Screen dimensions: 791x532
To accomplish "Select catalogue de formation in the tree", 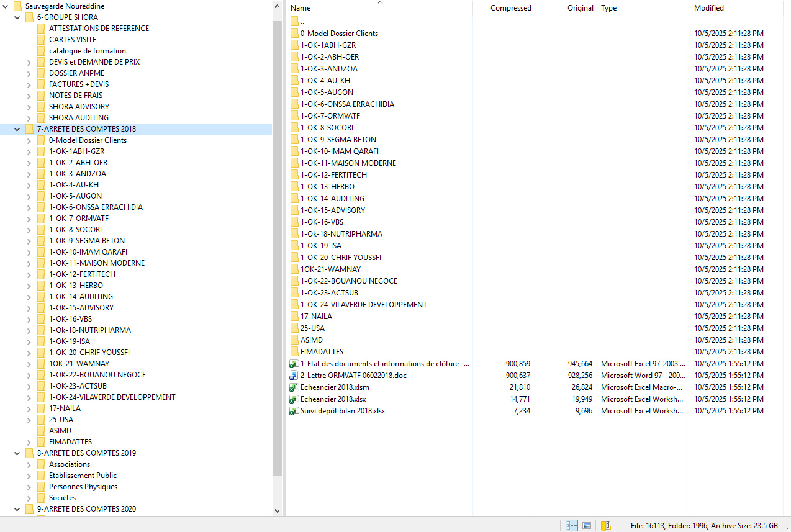I will click(x=88, y=51).
